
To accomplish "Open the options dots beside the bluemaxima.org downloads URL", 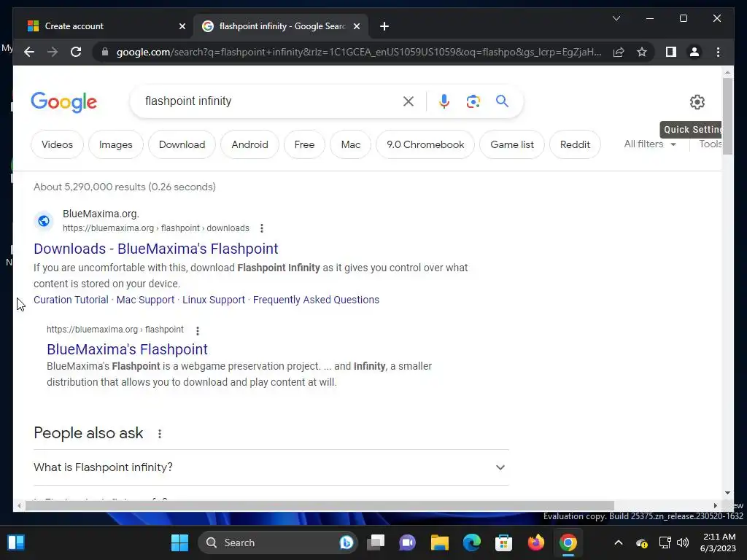I will click(262, 228).
